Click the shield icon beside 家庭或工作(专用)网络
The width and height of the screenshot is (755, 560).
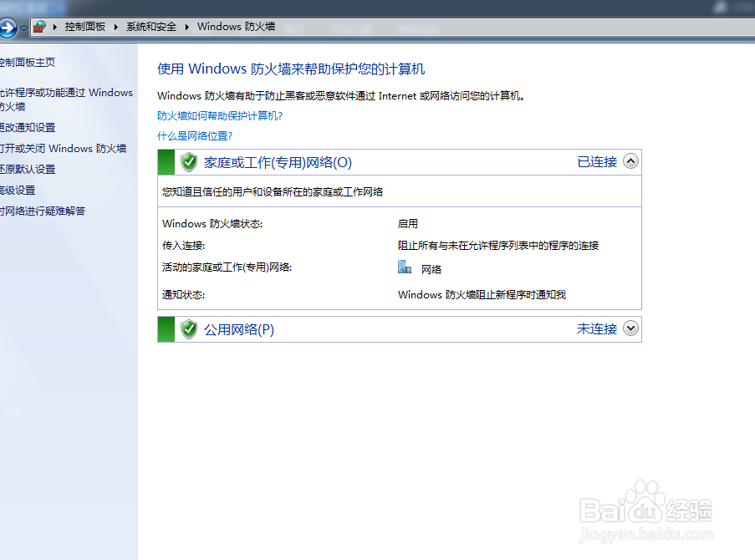[189, 162]
